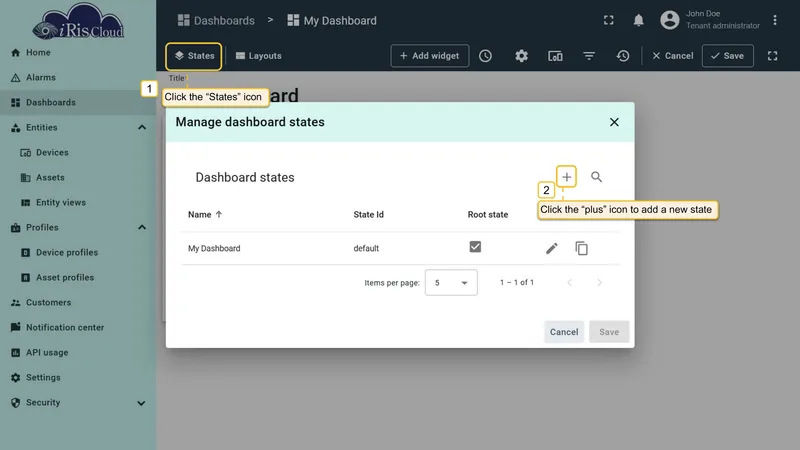Toggle fullscreen icon in dashboard toolbar
The height and width of the screenshot is (450, 800).
772,56
